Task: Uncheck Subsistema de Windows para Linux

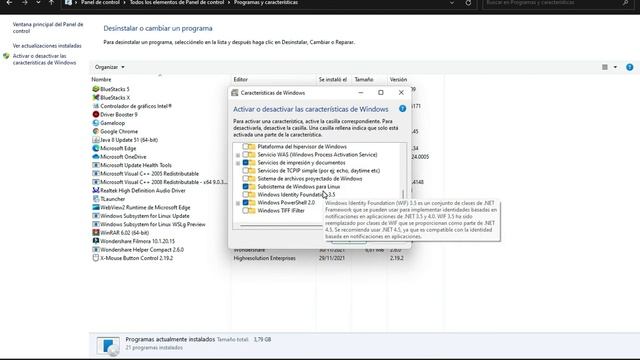Action: [x=245, y=187]
